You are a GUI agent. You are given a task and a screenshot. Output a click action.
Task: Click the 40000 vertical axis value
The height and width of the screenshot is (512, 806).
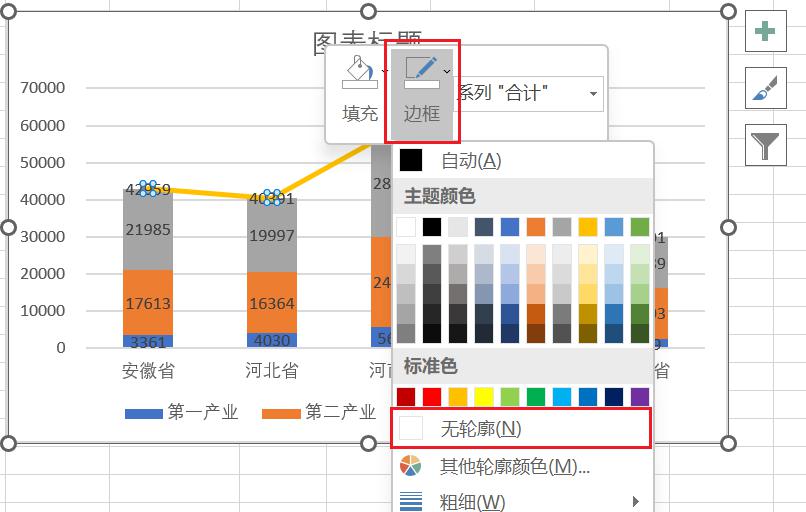(43, 199)
